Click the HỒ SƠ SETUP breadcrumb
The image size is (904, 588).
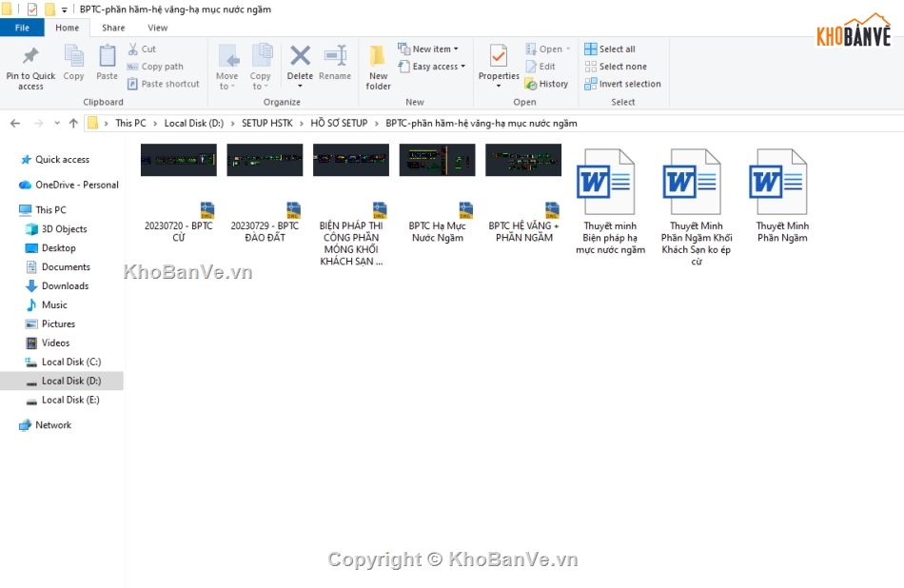click(339, 123)
